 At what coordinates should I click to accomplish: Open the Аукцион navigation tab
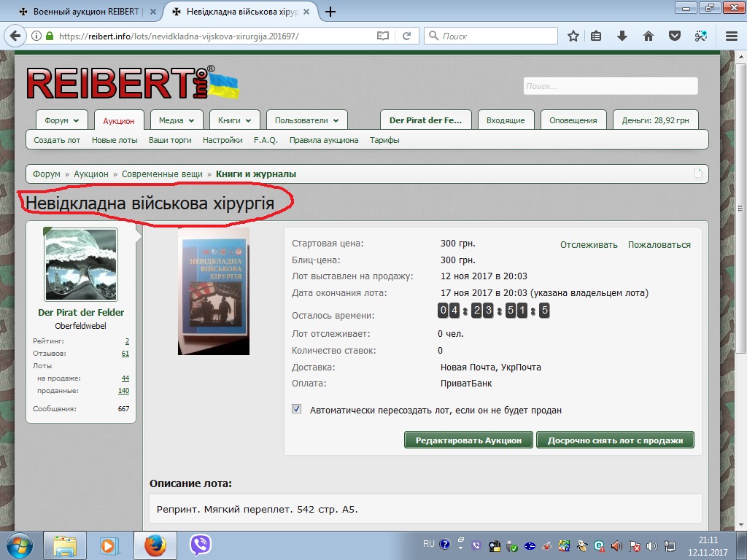click(119, 120)
